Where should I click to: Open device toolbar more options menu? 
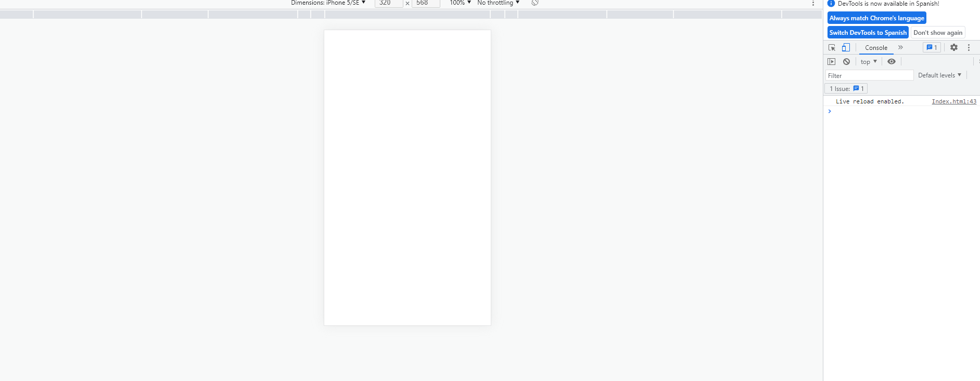coord(813,3)
